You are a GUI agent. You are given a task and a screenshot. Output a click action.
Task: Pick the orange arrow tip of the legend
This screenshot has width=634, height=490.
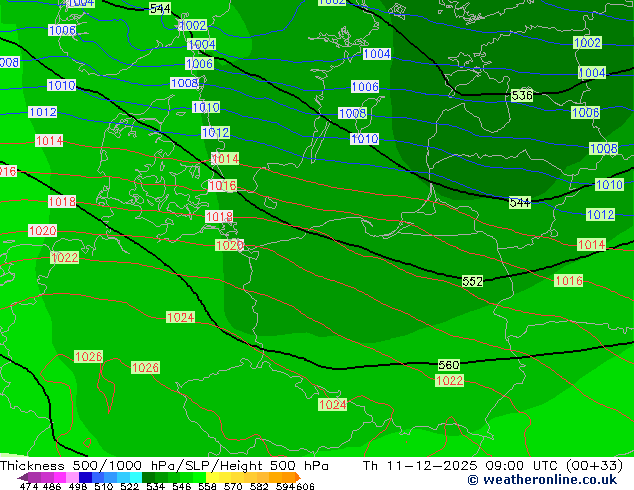click(297, 477)
